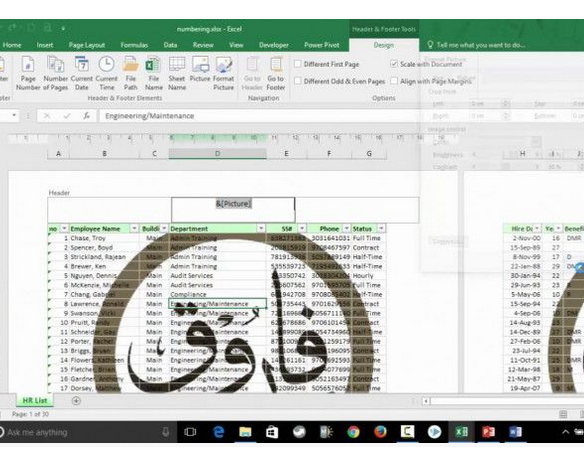The image size is (584, 449).
Task: Switch to Excel in taskbar
Action: click(461, 432)
